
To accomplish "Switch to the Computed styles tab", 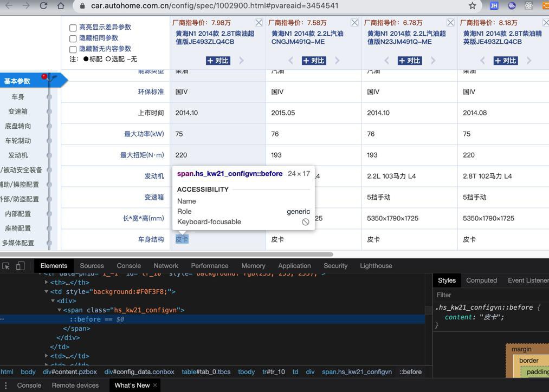I will (x=481, y=280).
